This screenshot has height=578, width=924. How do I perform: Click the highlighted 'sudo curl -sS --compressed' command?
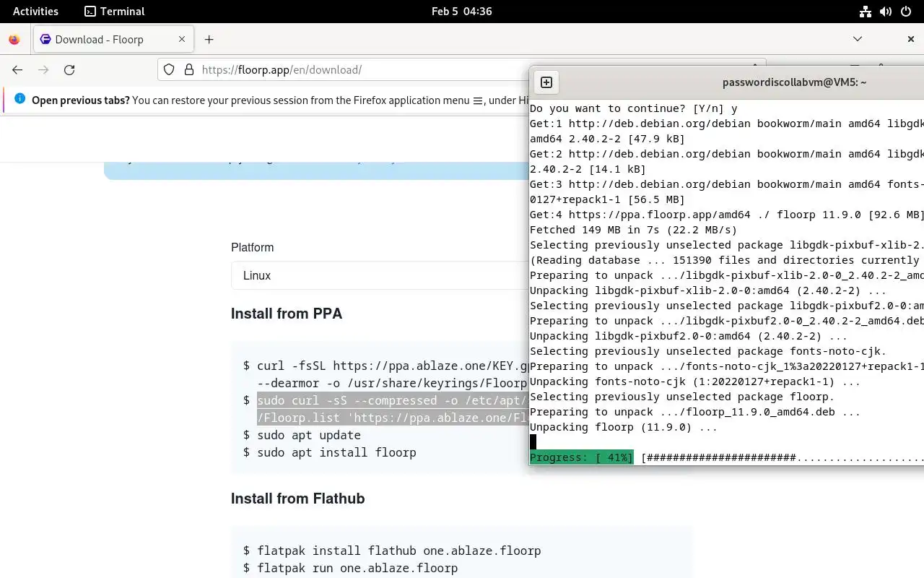click(x=393, y=409)
